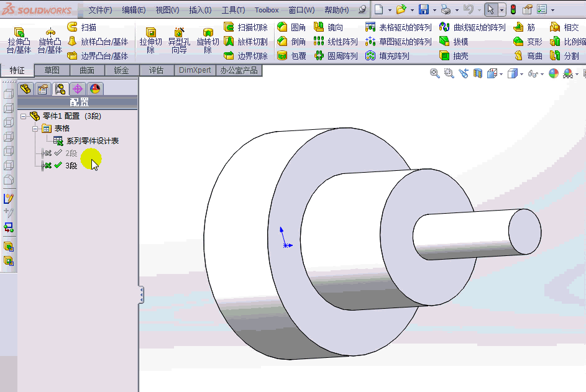
Task: Click the Intersect (相交) tool
Action: [564, 27]
